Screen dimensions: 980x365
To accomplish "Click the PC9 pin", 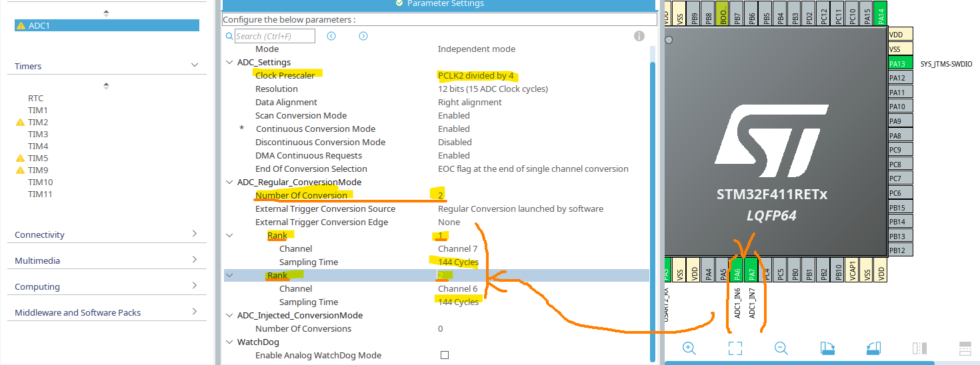I will pyautogui.click(x=900, y=150).
